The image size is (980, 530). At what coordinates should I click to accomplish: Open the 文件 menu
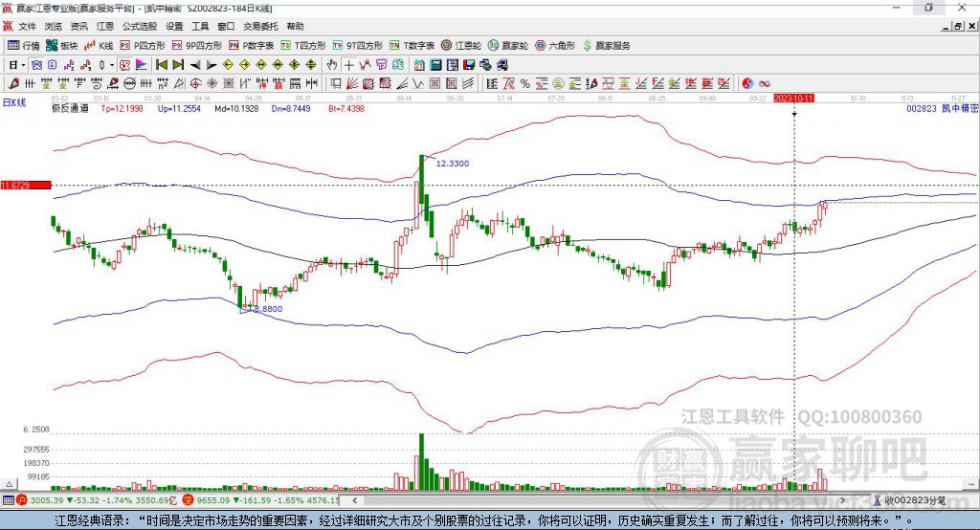coord(27,26)
